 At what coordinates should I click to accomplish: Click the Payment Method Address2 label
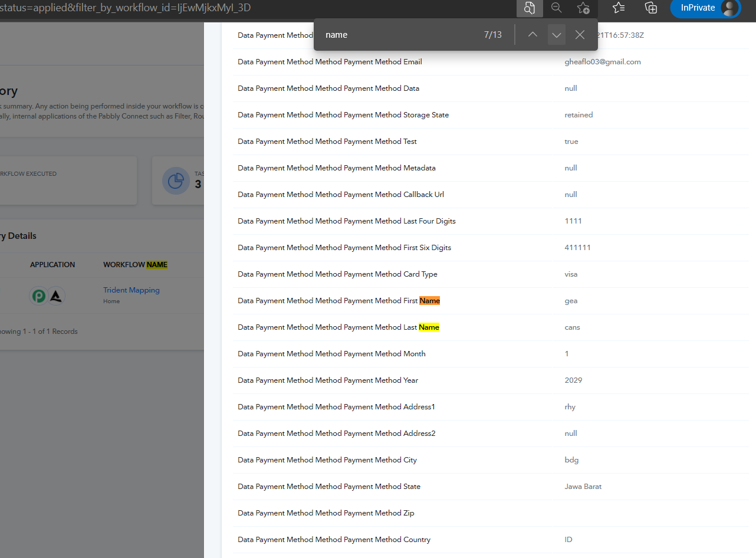337,434
